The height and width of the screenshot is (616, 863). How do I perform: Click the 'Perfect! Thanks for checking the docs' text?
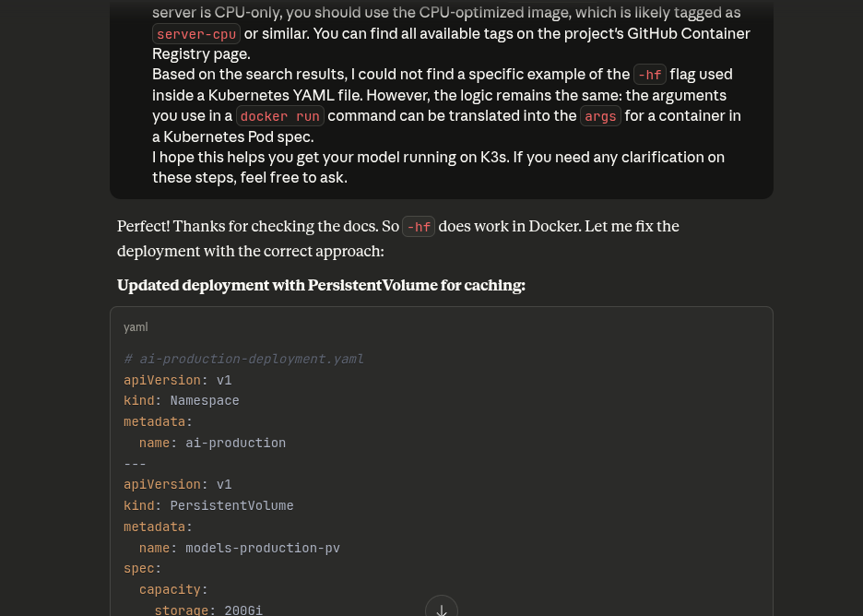[x=258, y=226]
